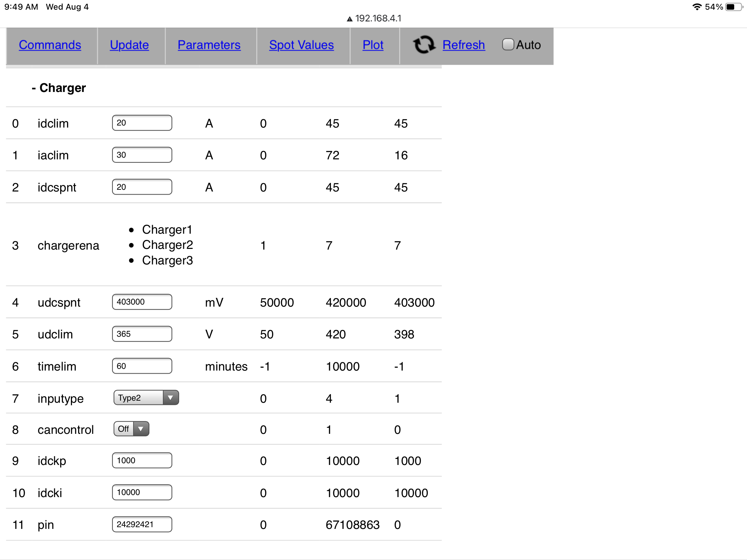
Task: Select the udcspnt 403000 input field
Action: coord(142,302)
